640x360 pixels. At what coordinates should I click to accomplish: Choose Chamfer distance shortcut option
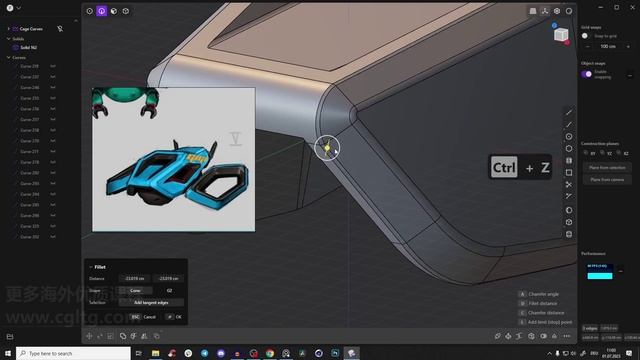[541, 313]
